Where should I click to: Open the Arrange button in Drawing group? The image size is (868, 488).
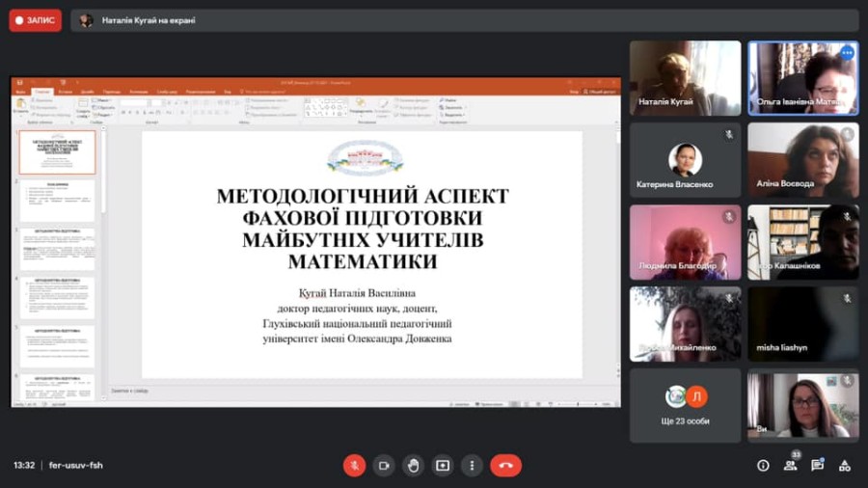click(x=361, y=106)
